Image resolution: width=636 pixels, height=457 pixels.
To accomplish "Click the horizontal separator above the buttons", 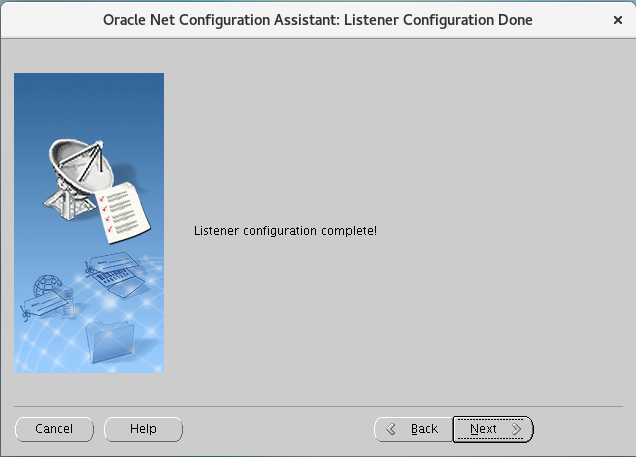I will click(x=318, y=406).
